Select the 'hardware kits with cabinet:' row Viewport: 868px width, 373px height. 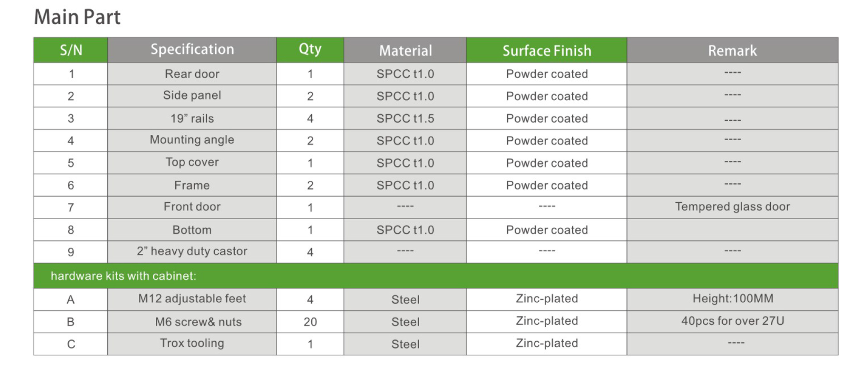(x=123, y=276)
